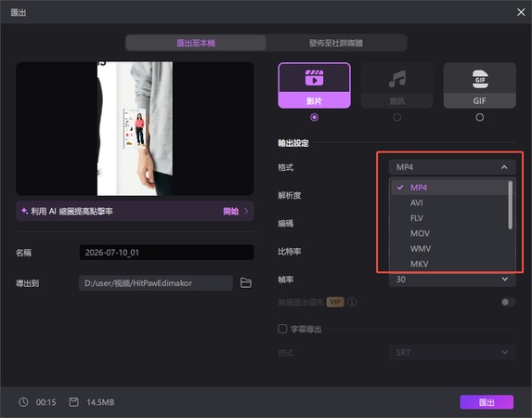
Task: Select the audio radio button
Action: point(397,117)
